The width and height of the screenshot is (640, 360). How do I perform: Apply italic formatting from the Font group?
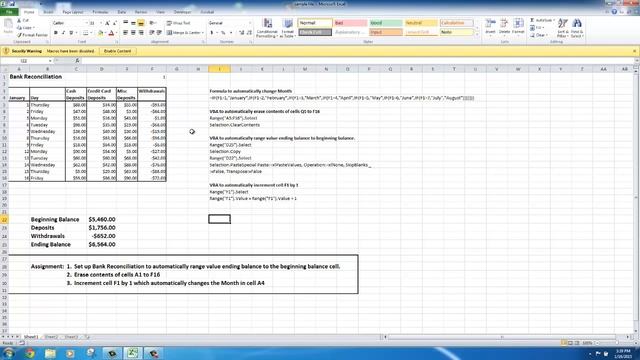coord(63,33)
